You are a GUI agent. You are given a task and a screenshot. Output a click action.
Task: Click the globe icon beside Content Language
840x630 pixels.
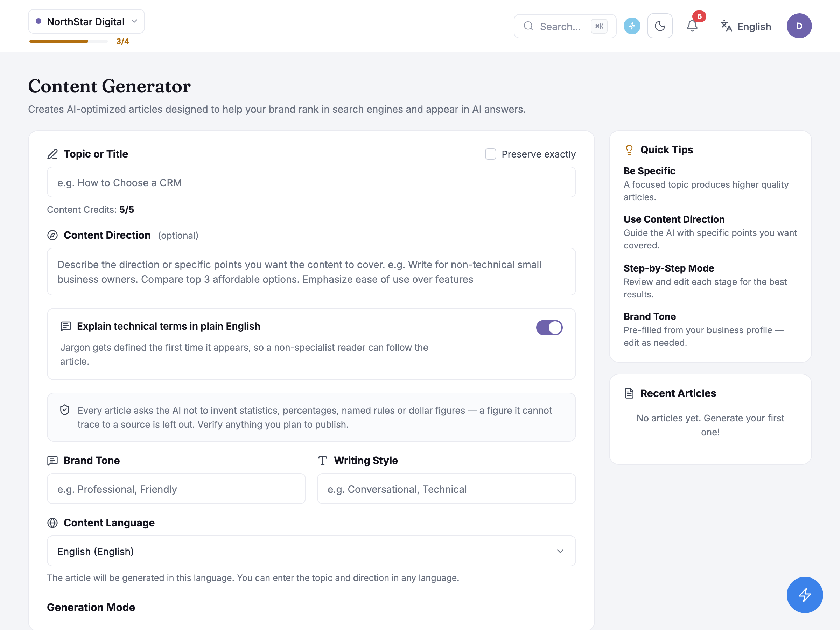coord(52,523)
